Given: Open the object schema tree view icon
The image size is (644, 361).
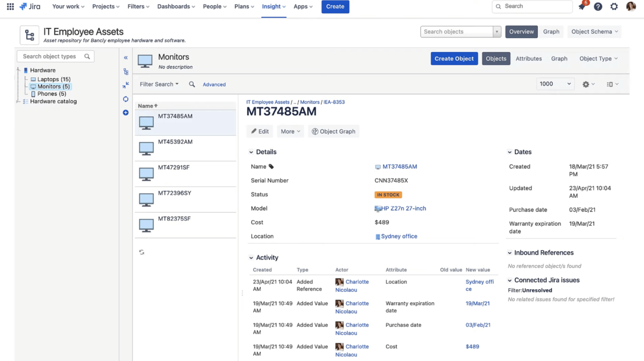Looking at the screenshot, I should point(126,71).
